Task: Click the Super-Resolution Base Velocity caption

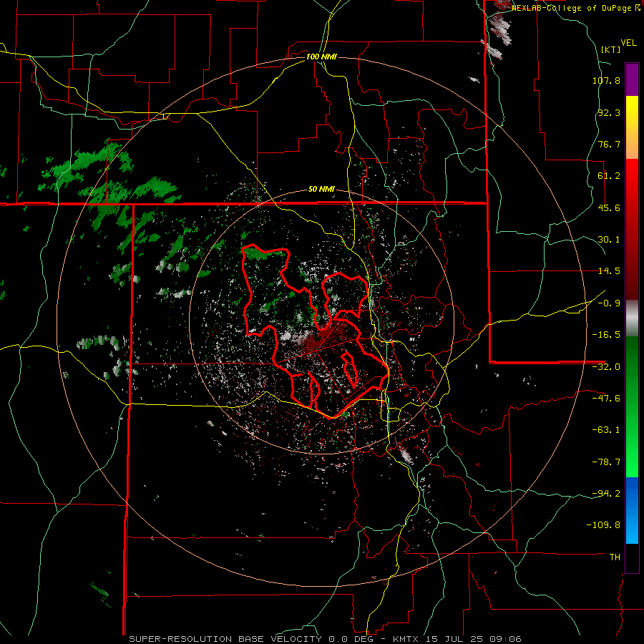Action: click(325, 639)
